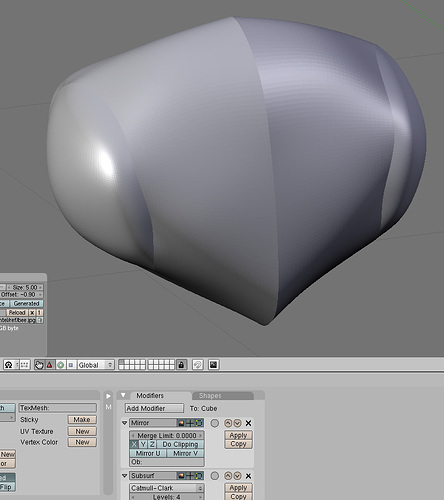This screenshot has height=500, width=444.
Task: Decrease Merge Limit with the left arrow
Action: (x=133, y=435)
